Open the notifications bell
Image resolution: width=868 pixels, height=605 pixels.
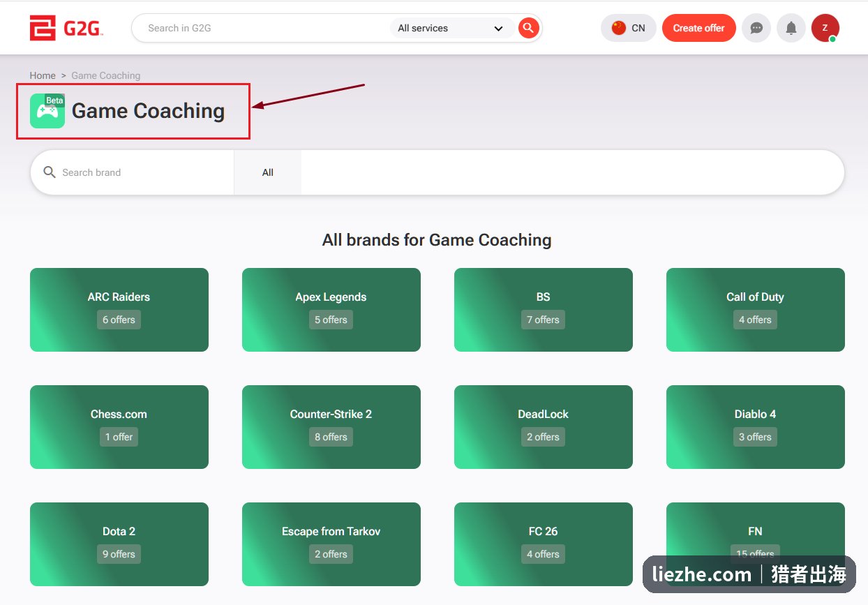791,28
